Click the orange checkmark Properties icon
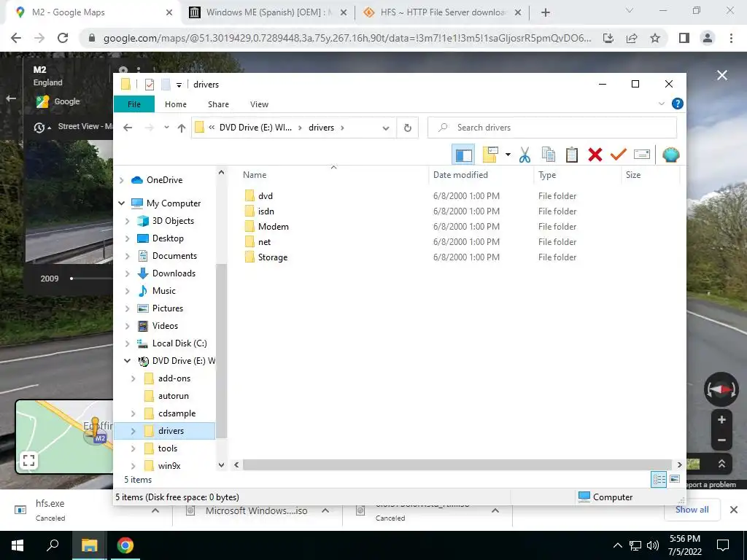The height and width of the screenshot is (560, 747). point(619,155)
